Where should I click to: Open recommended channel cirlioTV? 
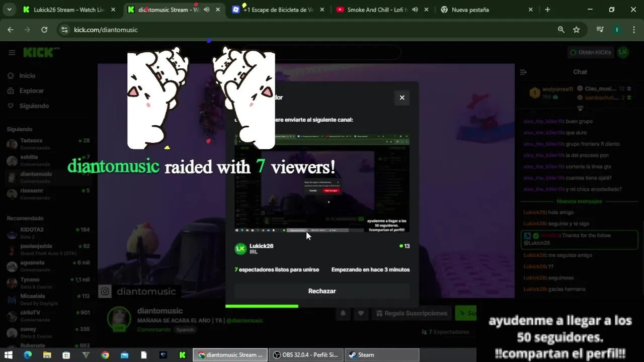(x=48, y=316)
